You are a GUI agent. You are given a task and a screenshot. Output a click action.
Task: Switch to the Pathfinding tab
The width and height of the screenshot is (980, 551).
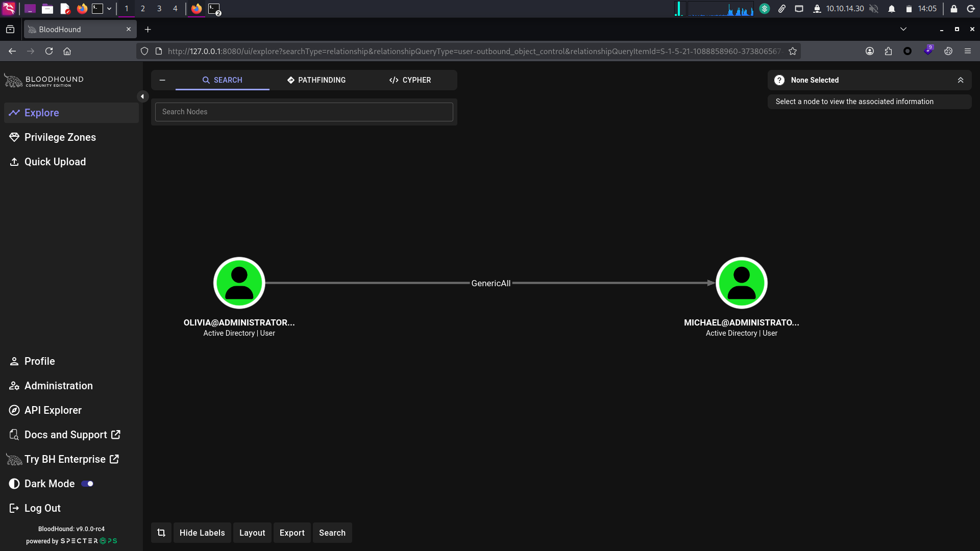click(316, 80)
